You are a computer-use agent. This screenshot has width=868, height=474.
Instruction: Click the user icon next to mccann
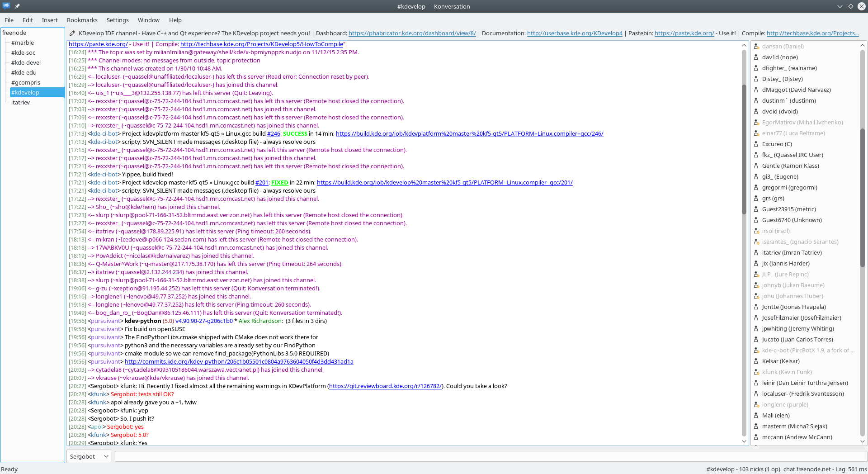click(x=756, y=437)
